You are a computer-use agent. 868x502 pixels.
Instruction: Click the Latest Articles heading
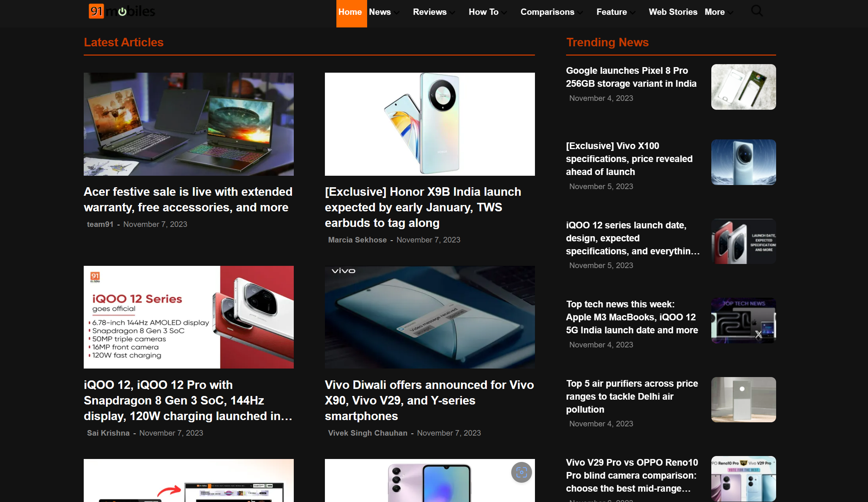pos(124,42)
